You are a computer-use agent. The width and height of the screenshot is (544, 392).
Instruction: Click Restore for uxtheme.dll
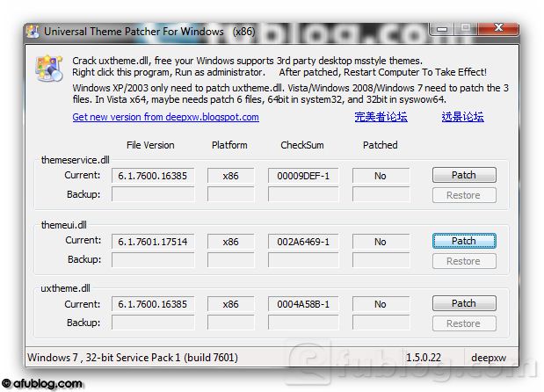[464, 323]
